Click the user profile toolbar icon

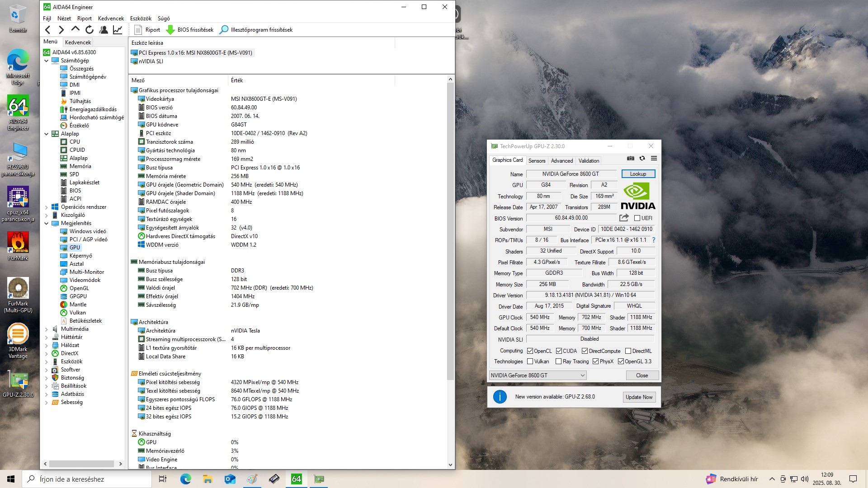coord(104,30)
